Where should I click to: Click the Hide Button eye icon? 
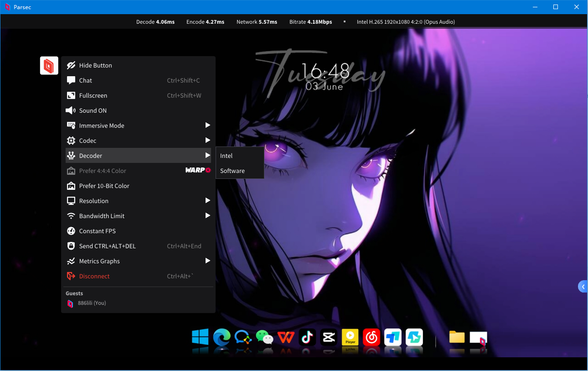pyautogui.click(x=71, y=65)
